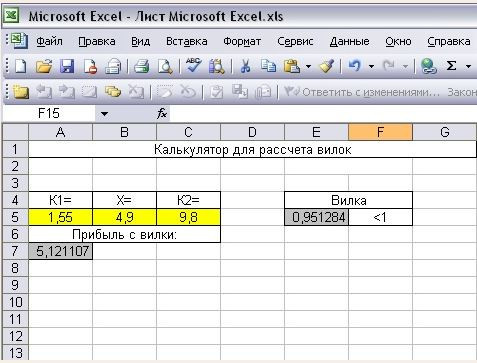Image resolution: width=477 pixels, height=363 pixels.
Task: Click the Name Box showing F15
Action: pos(49,114)
